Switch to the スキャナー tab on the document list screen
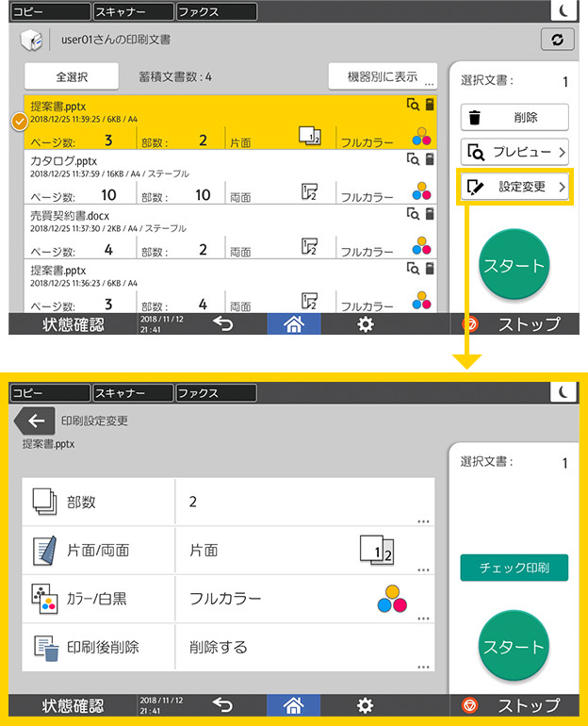Viewport: 588px width, 726px height. 133,11
